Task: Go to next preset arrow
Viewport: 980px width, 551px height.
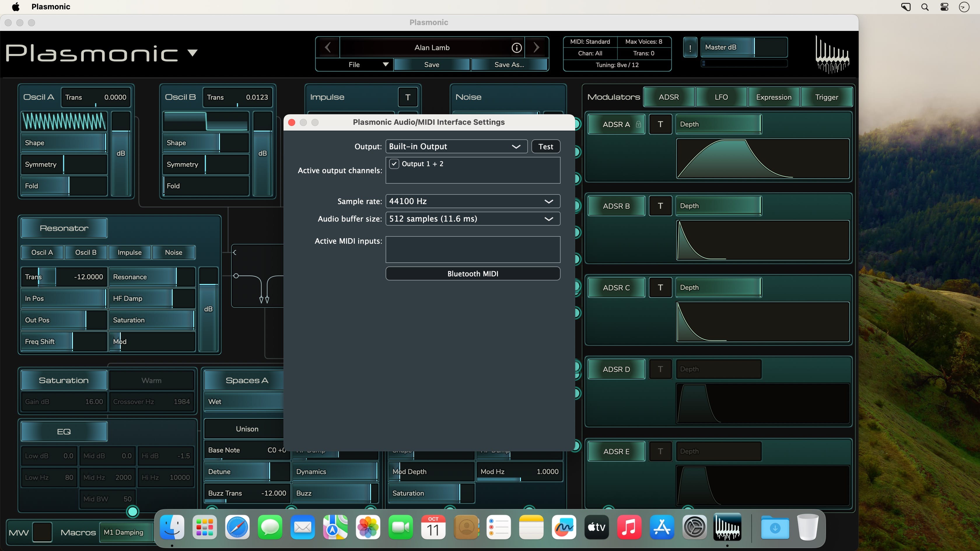Action: [536, 48]
